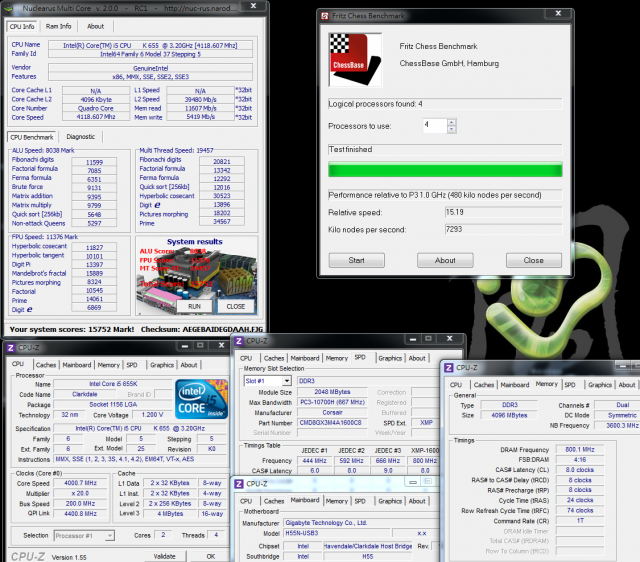Click the CPU-Z icon in Mainboard window title
The height and width of the screenshot is (562, 640).
coord(239,484)
